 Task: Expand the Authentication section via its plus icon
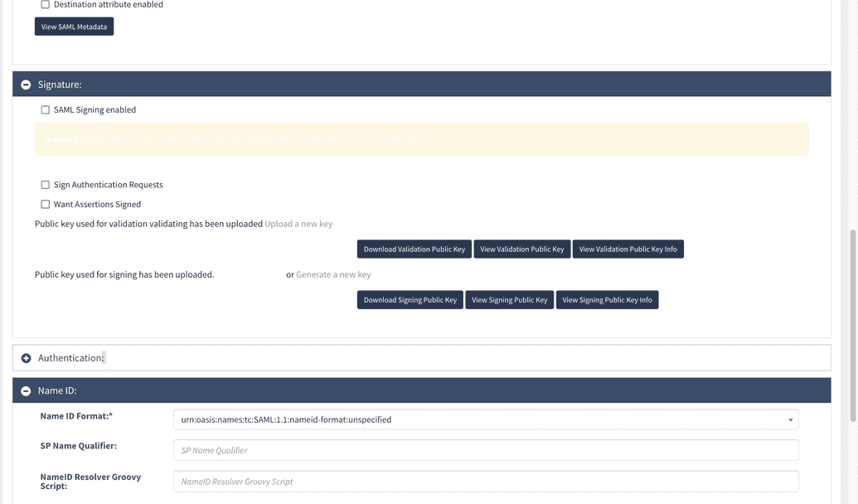click(x=26, y=357)
